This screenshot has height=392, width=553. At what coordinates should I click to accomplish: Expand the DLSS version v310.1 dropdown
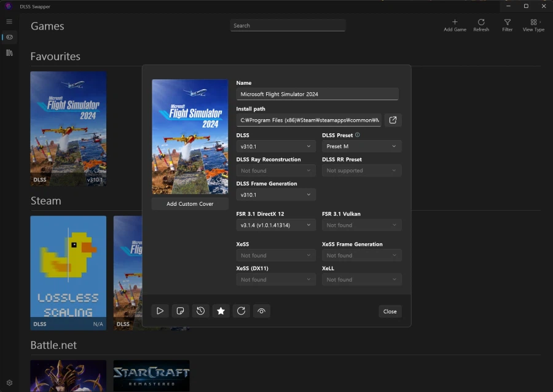tap(276, 146)
